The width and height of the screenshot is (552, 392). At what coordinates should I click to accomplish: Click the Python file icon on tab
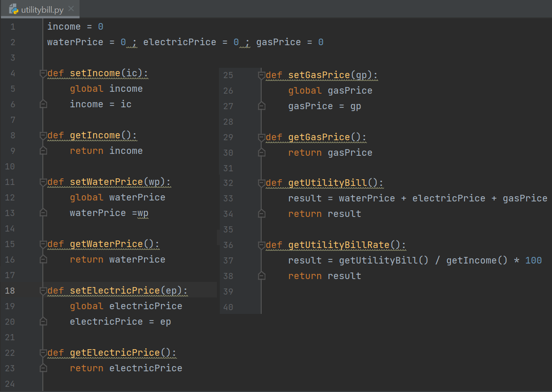pos(14,9)
